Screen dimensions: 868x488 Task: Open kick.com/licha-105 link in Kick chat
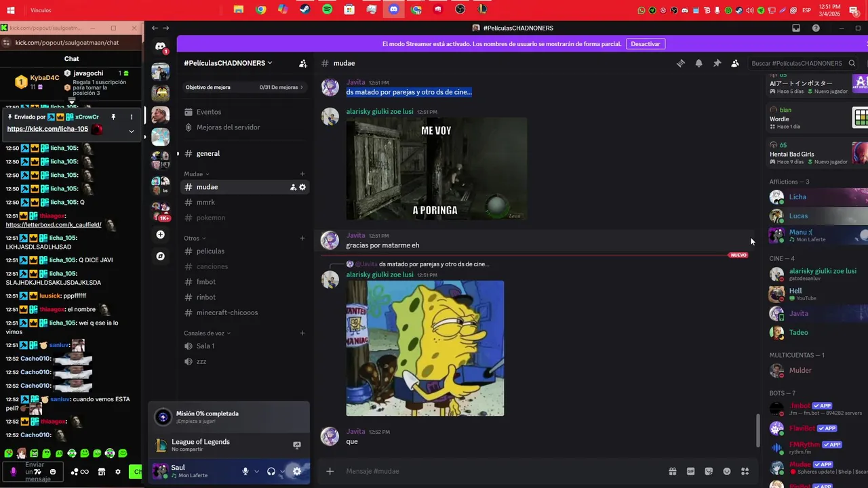pos(47,129)
